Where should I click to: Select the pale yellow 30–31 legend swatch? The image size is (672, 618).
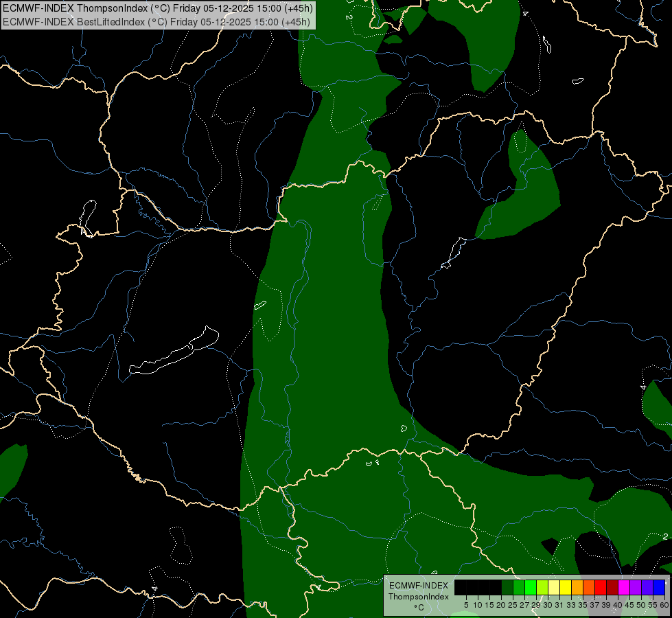pyautogui.click(x=554, y=587)
